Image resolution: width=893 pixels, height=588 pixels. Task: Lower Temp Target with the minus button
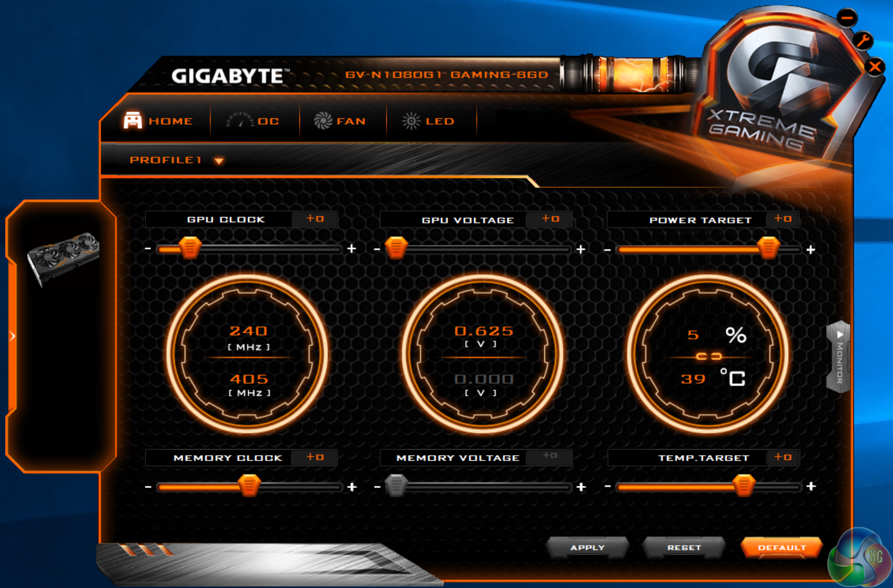[607, 486]
